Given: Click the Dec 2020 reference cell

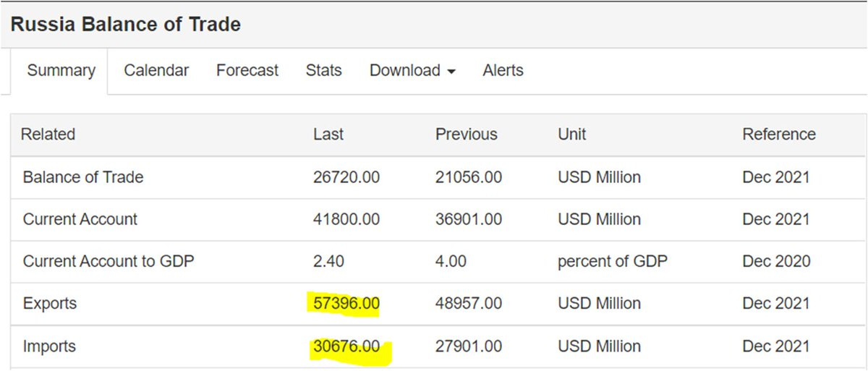Looking at the screenshot, I should (x=776, y=261).
